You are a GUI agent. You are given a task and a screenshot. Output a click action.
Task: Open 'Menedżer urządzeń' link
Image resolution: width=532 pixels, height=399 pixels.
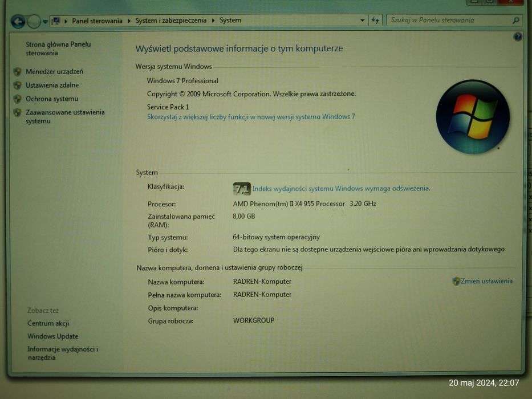[54, 72]
